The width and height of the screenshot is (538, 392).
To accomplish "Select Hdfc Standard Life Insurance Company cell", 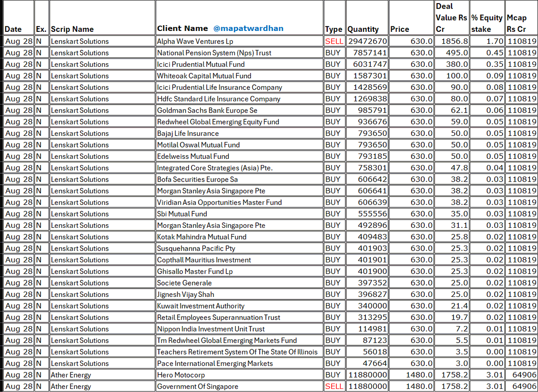I will 239,99.
